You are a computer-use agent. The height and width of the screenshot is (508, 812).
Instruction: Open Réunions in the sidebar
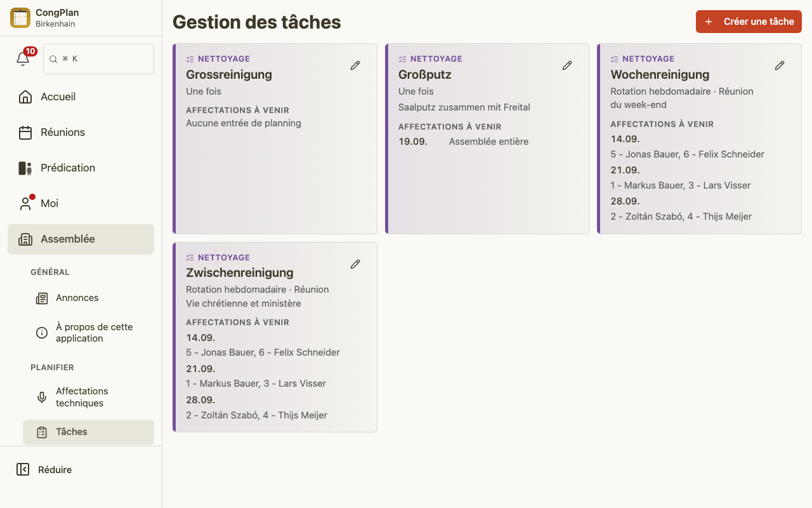(x=81, y=132)
